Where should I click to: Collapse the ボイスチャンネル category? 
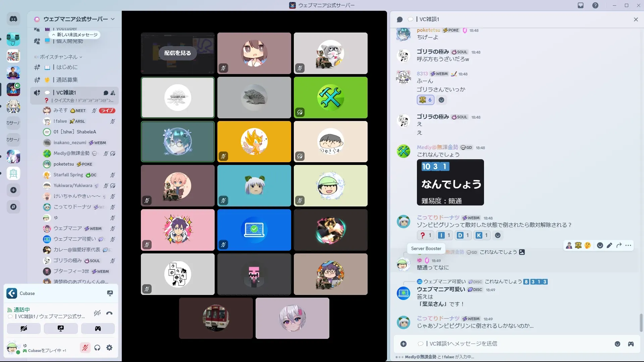click(59, 57)
